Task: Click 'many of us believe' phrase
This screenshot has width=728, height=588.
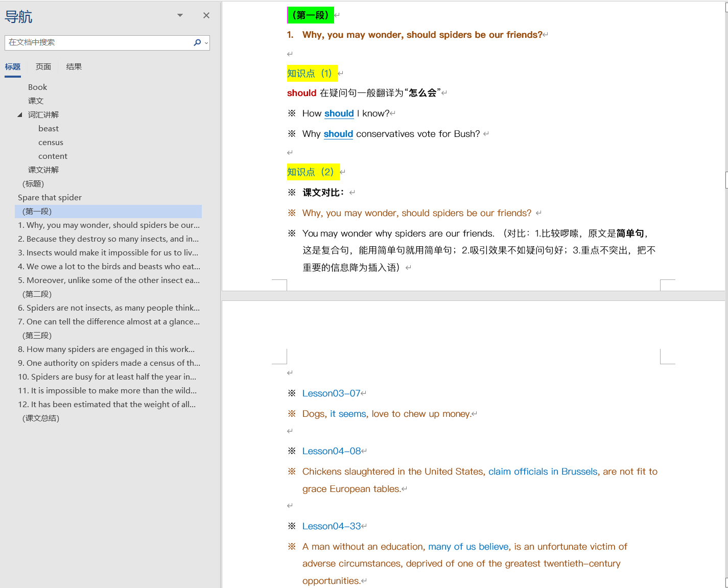Action: tap(468, 547)
